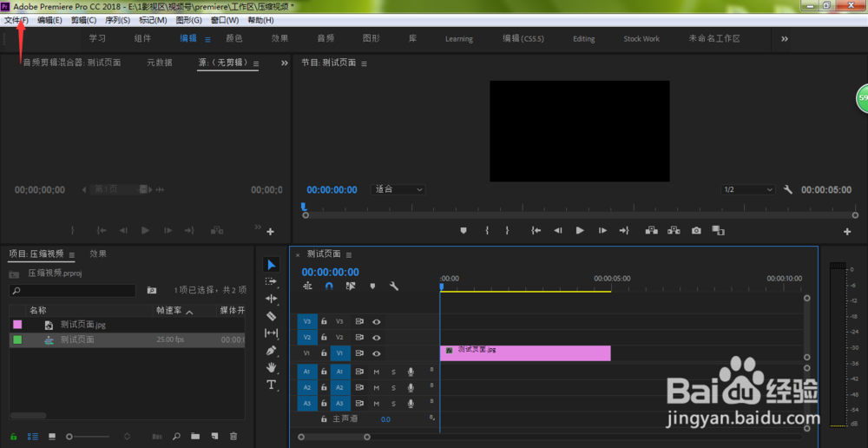Hide V1 track with eye icon

click(377, 353)
